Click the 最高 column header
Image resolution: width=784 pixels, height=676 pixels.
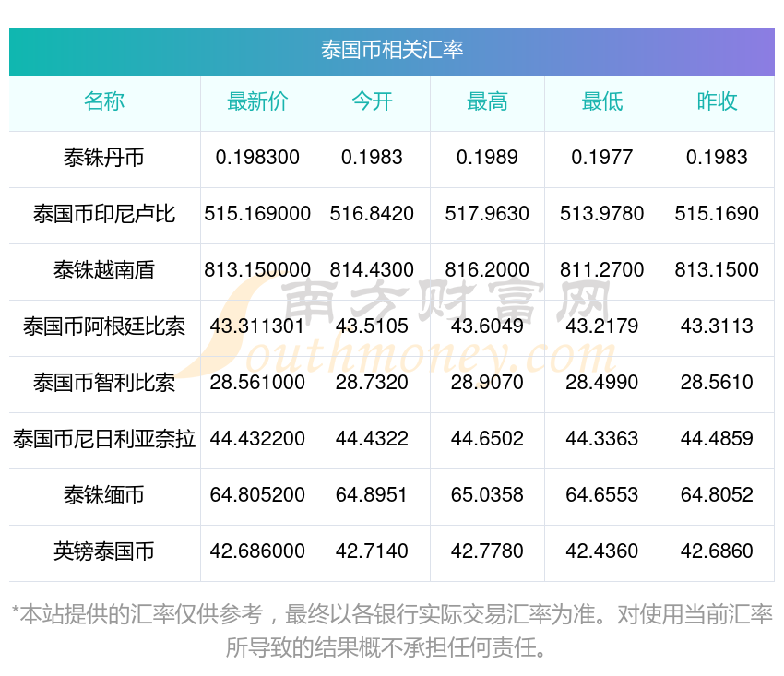click(x=487, y=102)
